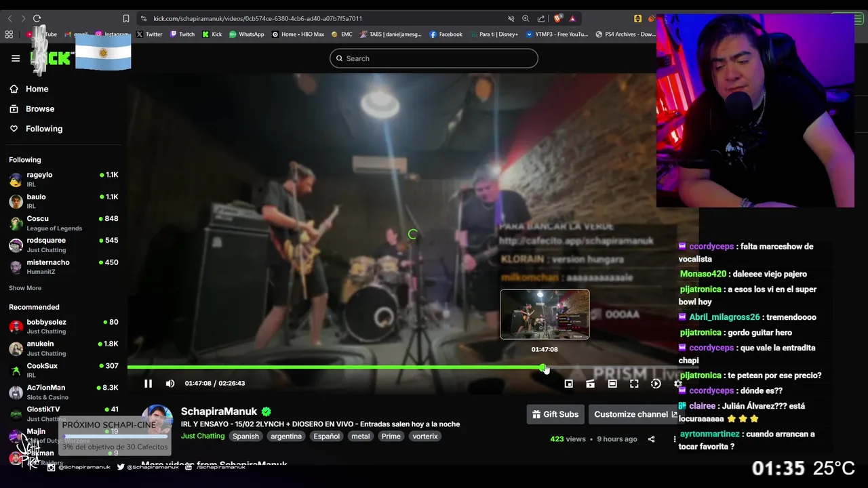
Task: Select the vorterix tag
Action: point(425,436)
